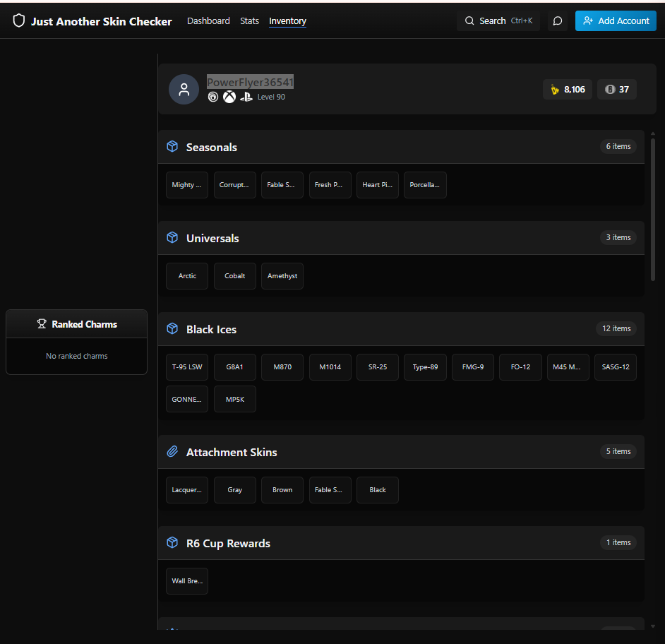
Task: Select the Black attachment skin
Action: [x=378, y=490]
